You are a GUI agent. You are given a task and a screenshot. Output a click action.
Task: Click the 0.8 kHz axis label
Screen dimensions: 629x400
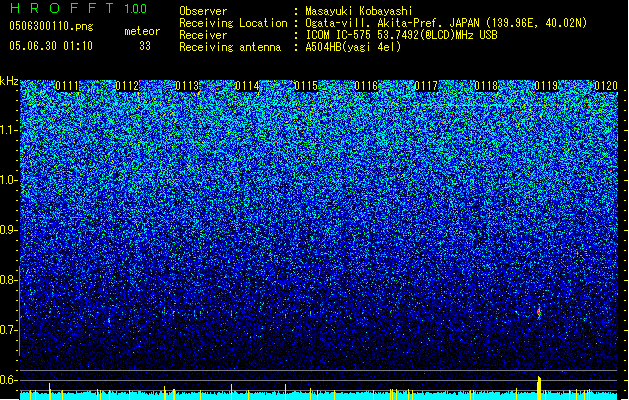point(8,280)
